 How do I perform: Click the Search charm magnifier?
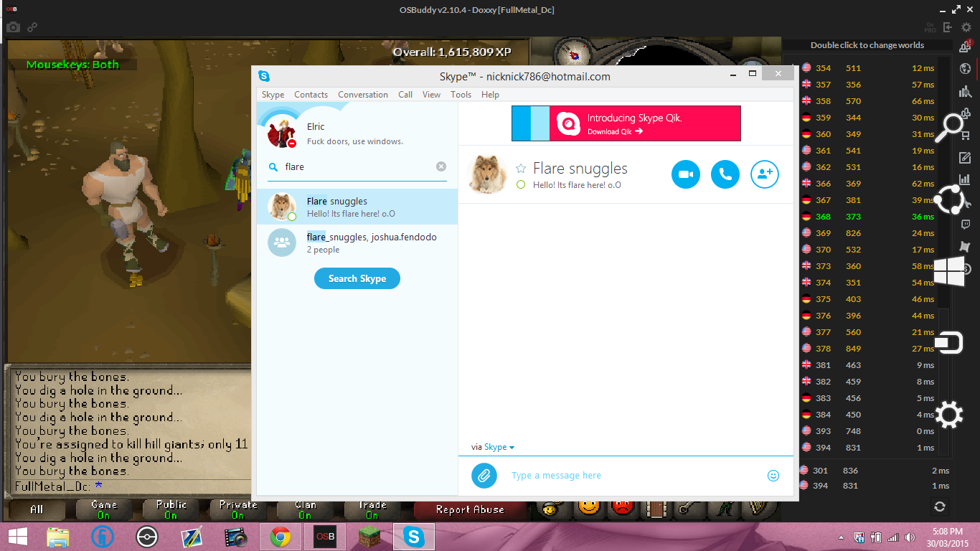[949, 128]
